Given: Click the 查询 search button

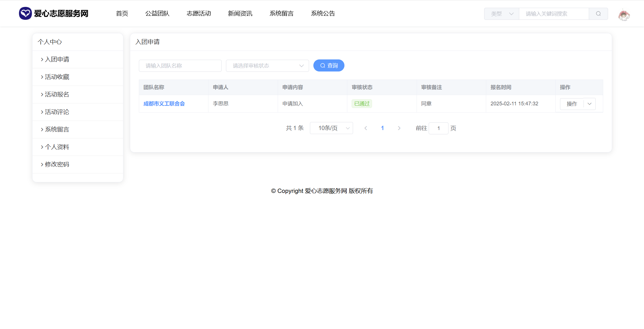Looking at the screenshot, I should pyautogui.click(x=329, y=65).
